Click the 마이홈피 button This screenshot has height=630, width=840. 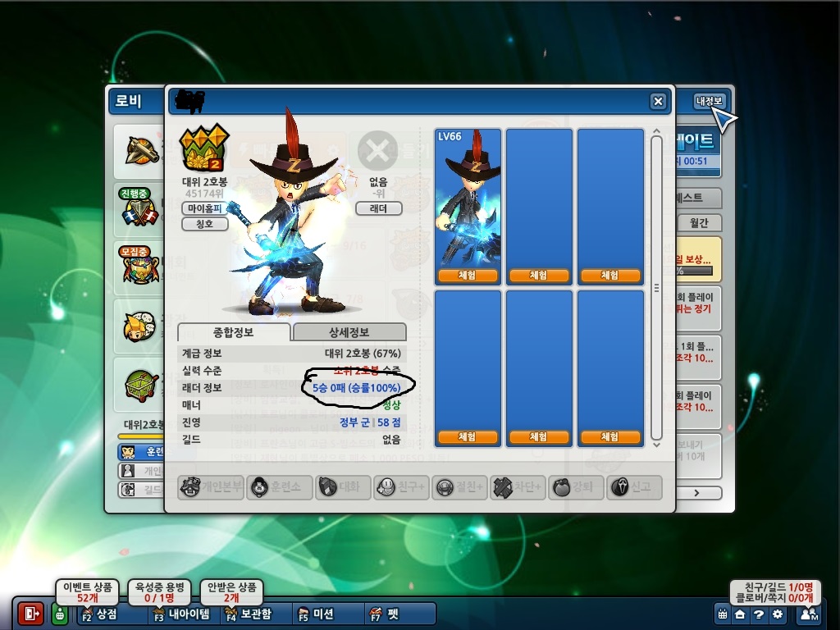(x=204, y=208)
